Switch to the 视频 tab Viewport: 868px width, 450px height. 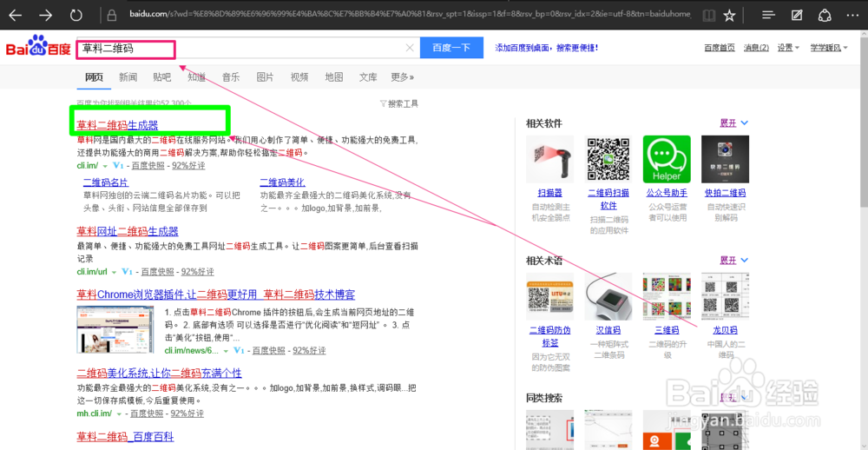tap(299, 77)
